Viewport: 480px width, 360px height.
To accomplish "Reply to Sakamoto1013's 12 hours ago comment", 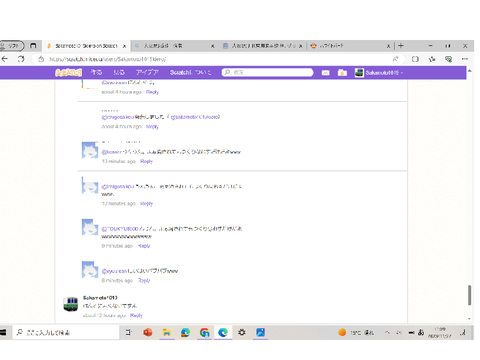I will 136,315.
